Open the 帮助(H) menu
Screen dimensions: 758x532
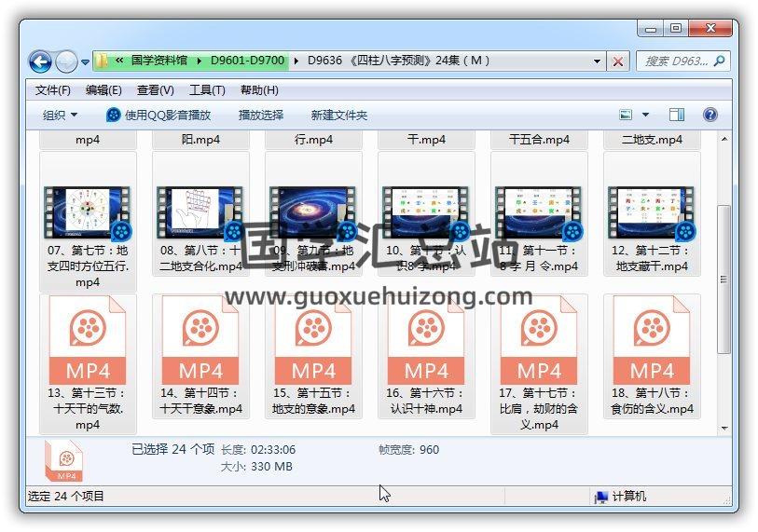[x=259, y=89]
